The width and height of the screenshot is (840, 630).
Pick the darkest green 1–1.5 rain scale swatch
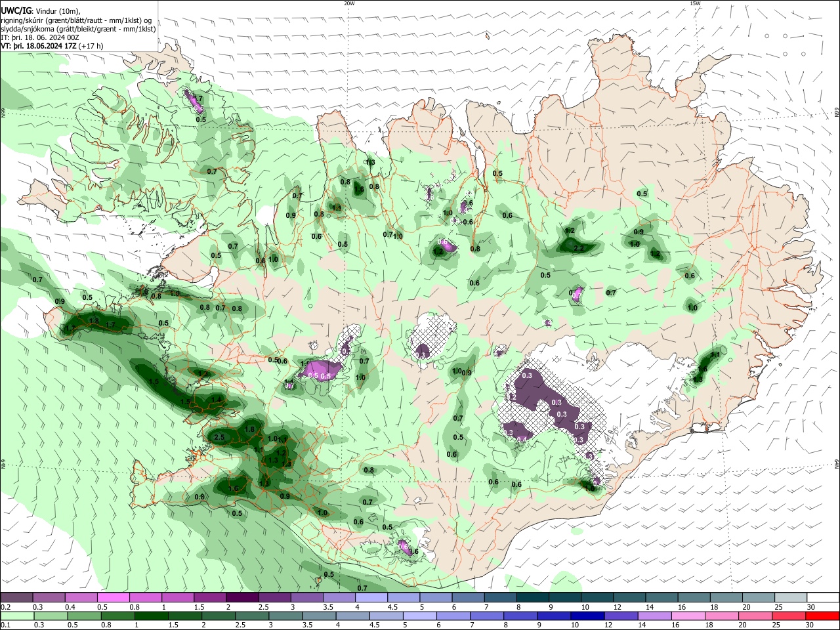(x=151, y=616)
